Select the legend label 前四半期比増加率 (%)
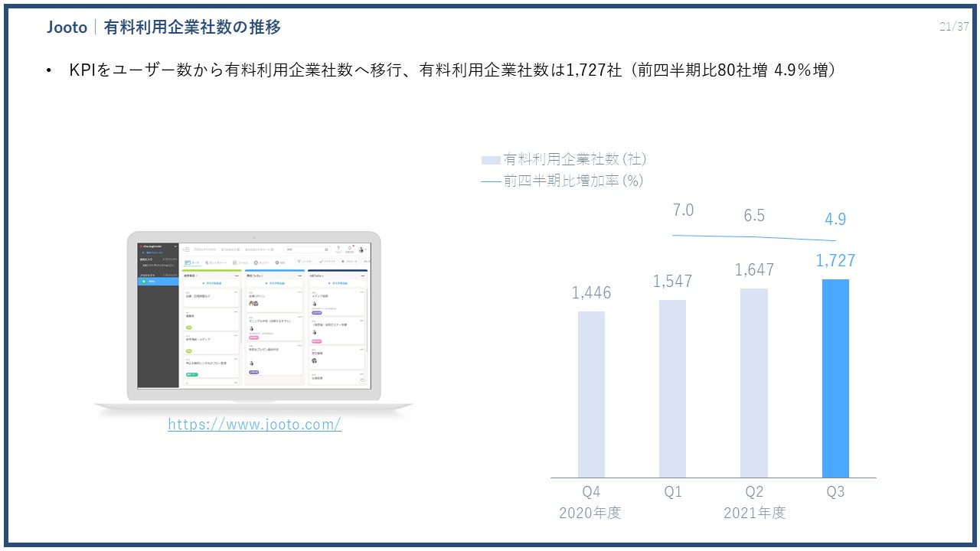The width and height of the screenshot is (980, 551). [573, 181]
